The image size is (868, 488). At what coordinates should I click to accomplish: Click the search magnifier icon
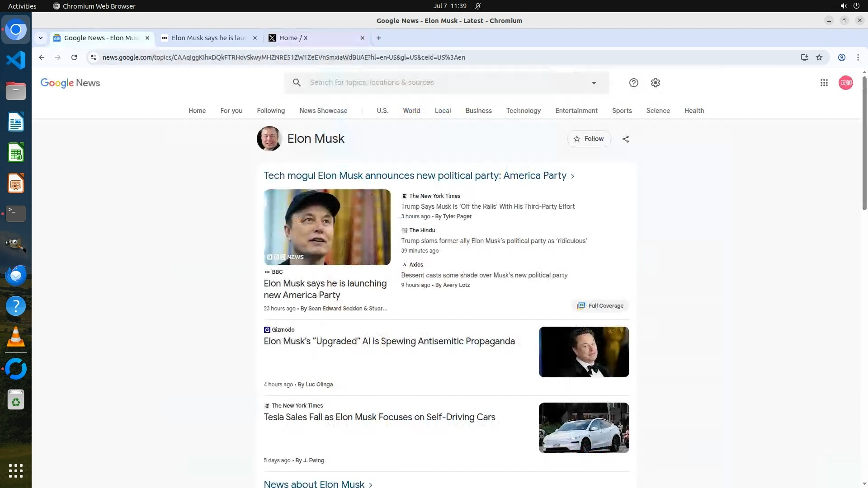point(297,83)
